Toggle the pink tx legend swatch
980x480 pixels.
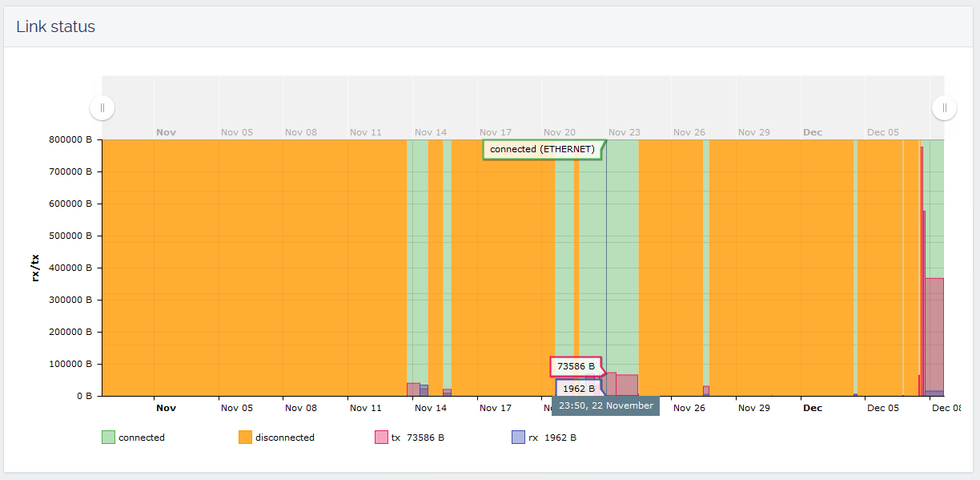tap(381, 438)
